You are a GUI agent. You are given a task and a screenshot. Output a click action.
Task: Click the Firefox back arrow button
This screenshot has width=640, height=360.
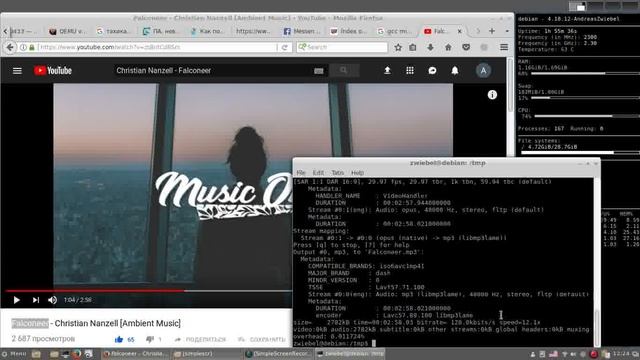pos(10,47)
